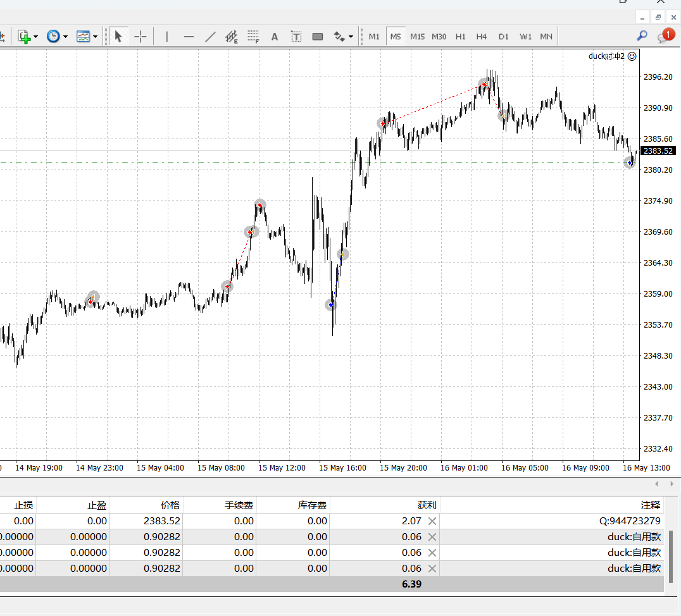Select the text tool (A)
This screenshot has height=616, width=681.
point(275,37)
